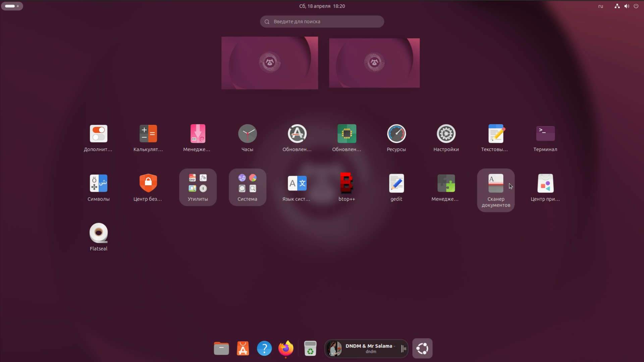
Task: Open the DNDM & Mr Salama music widget
Action: [x=366, y=349]
